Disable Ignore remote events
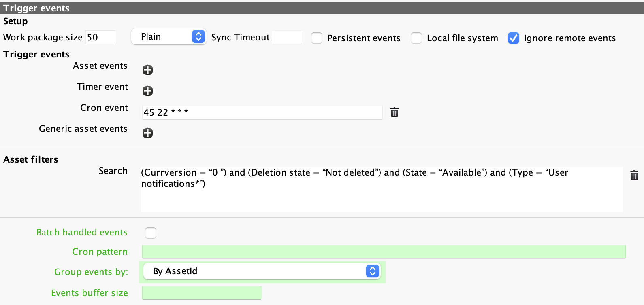The height and width of the screenshot is (305, 644). [x=514, y=38]
